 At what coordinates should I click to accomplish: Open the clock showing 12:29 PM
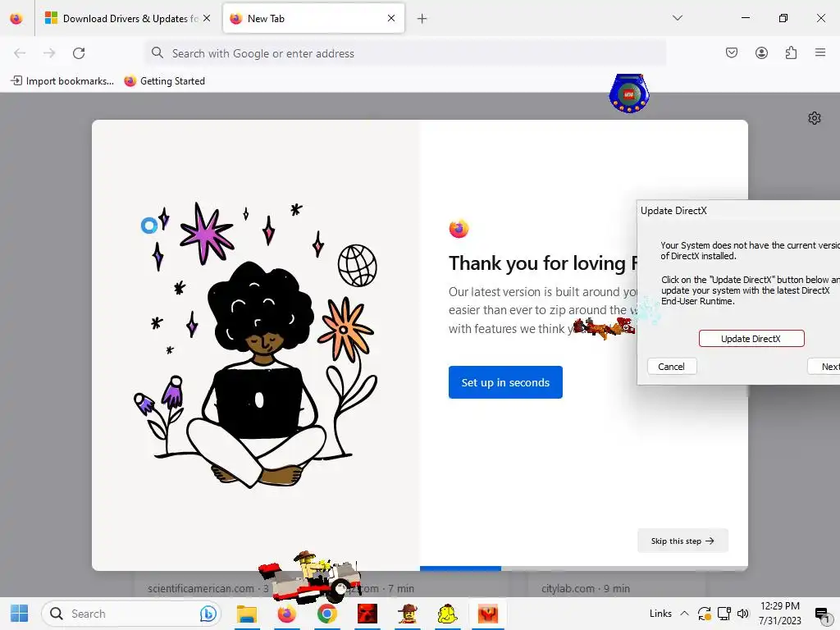pyautogui.click(x=779, y=614)
